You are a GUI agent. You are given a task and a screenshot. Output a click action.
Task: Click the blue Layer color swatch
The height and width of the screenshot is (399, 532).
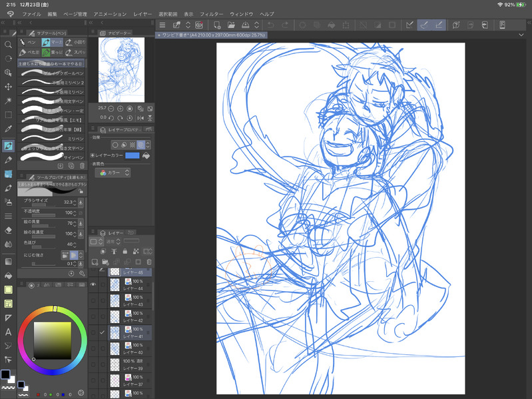tap(133, 155)
